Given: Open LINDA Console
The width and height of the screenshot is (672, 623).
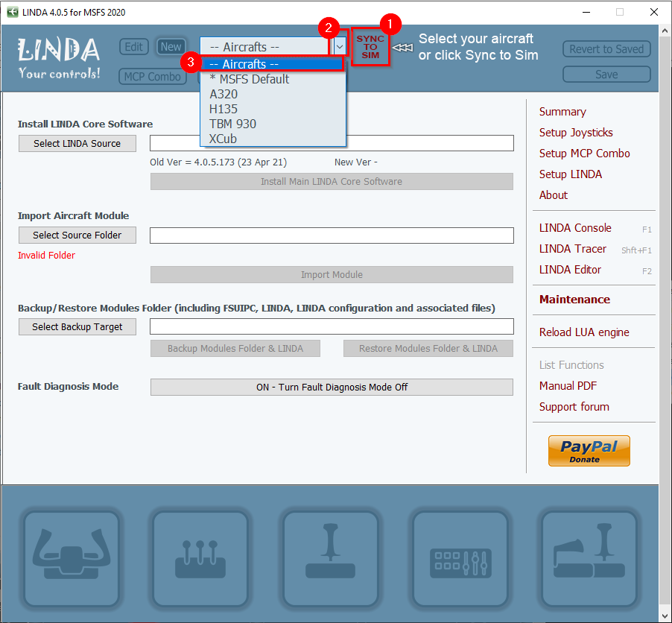Looking at the screenshot, I should click(575, 228).
